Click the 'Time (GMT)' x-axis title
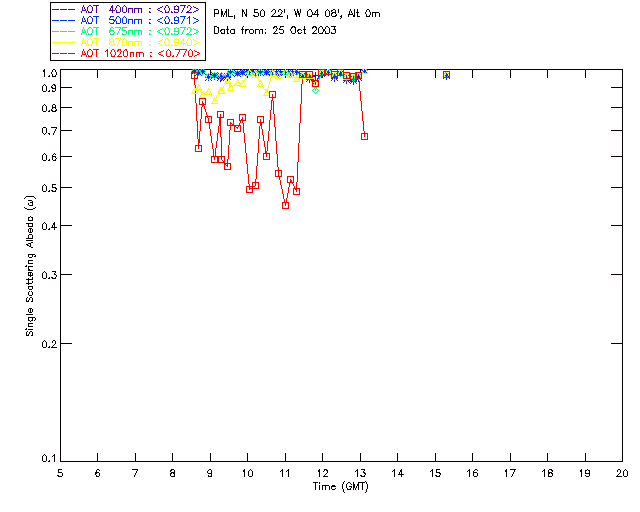The height and width of the screenshot is (512, 640). coord(341,487)
